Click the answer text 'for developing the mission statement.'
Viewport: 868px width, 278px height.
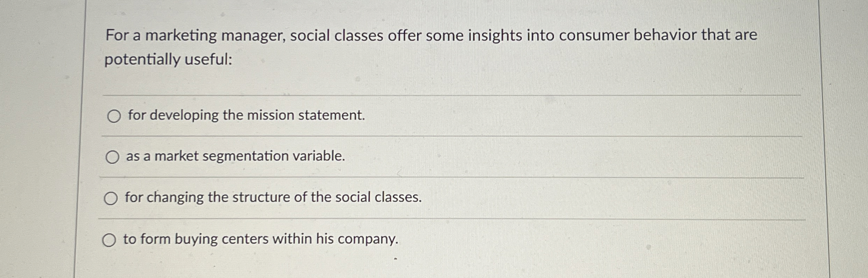pyautogui.click(x=246, y=115)
